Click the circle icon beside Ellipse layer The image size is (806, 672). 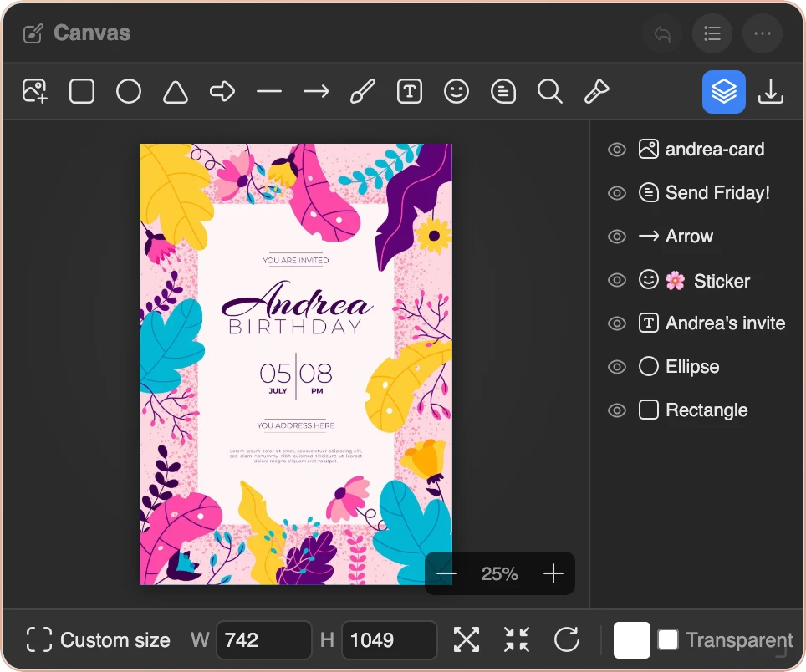(648, 366)
